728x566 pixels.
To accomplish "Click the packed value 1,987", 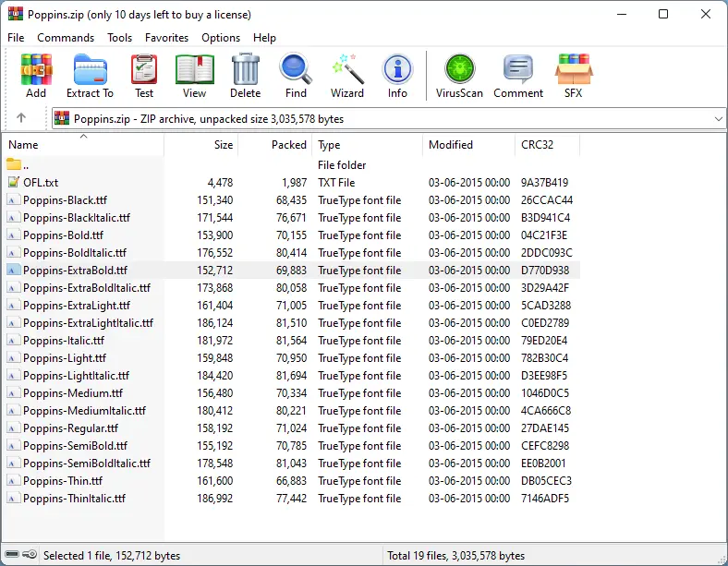I will (x=295, y=182).
